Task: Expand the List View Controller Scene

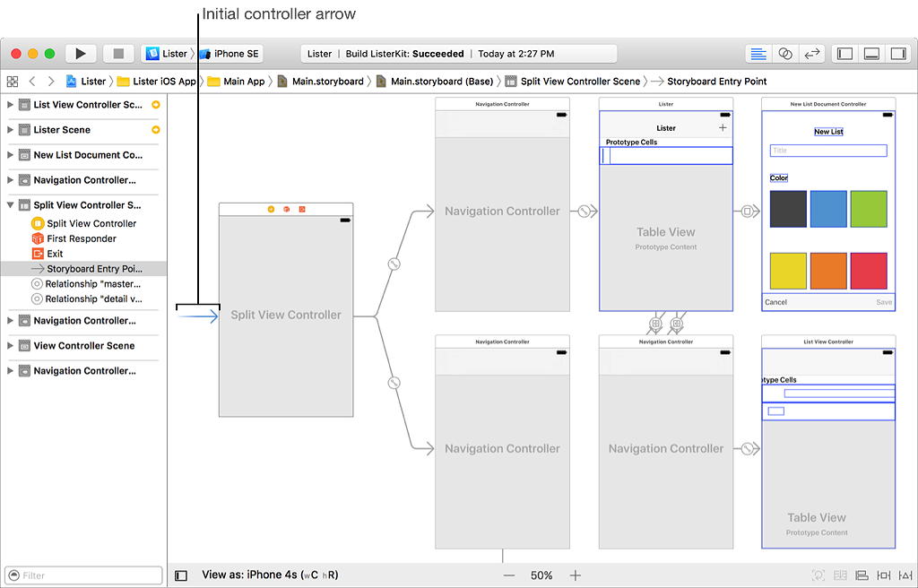Action: pos(10,105)
